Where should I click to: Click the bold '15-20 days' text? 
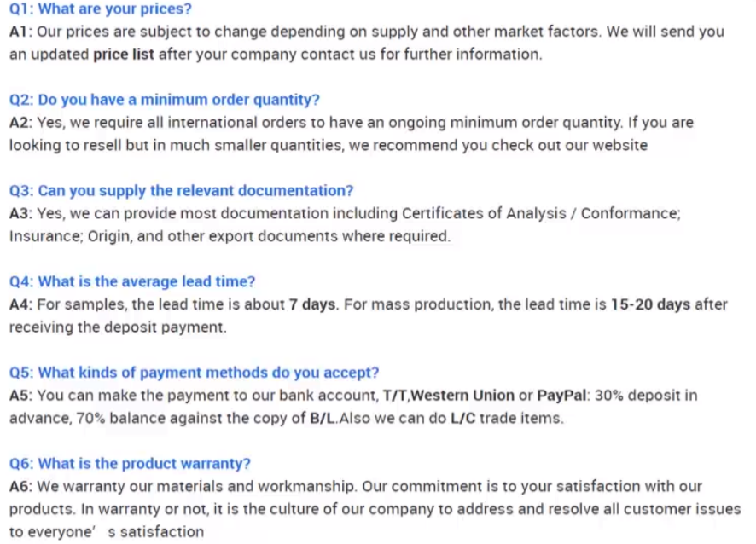pos(651,304)
